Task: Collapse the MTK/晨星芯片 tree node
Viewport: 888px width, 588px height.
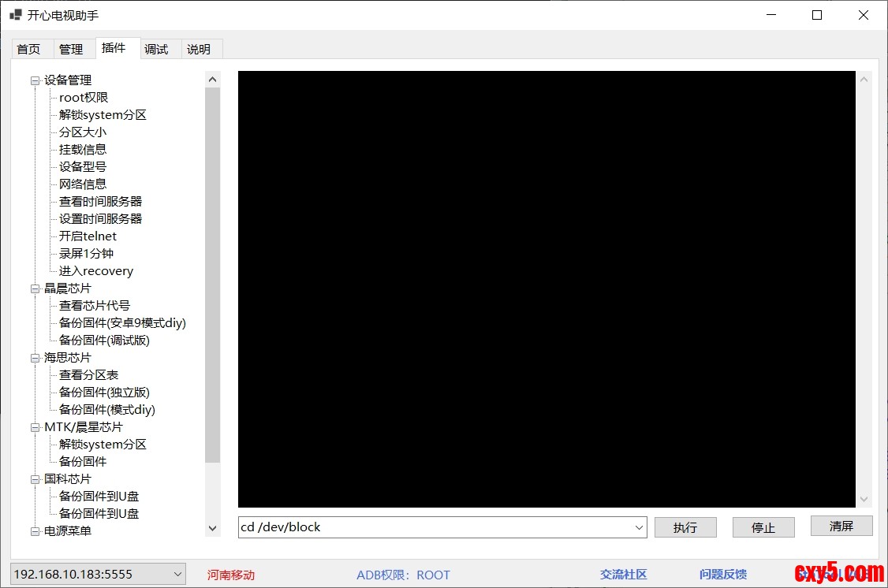Action: click(35, 427)
